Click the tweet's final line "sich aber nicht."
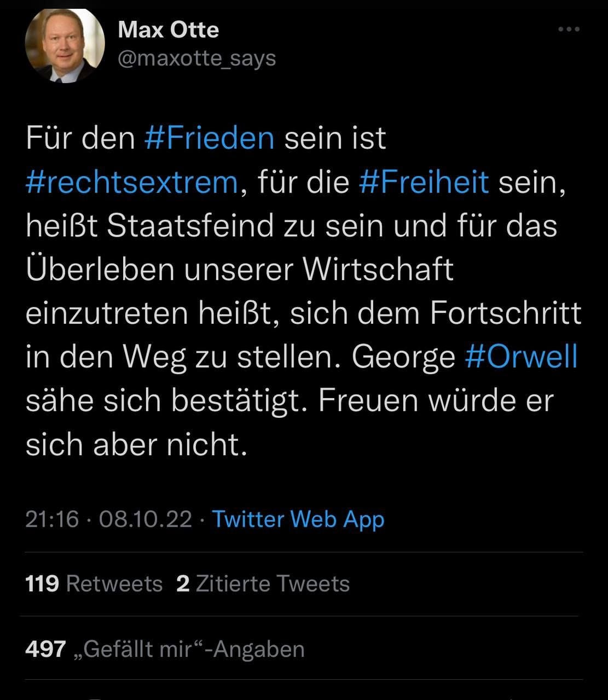This screenshot has height=700, width=608. (136, 444)
